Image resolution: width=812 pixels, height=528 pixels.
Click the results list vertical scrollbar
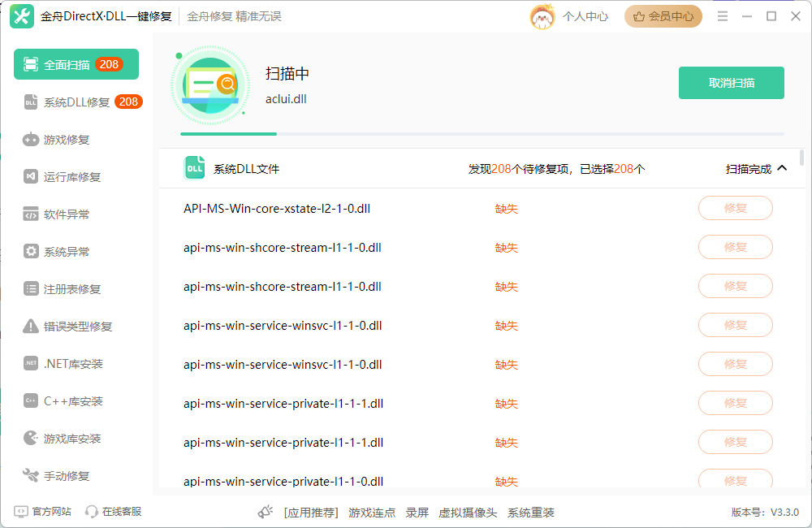[801, 158]
